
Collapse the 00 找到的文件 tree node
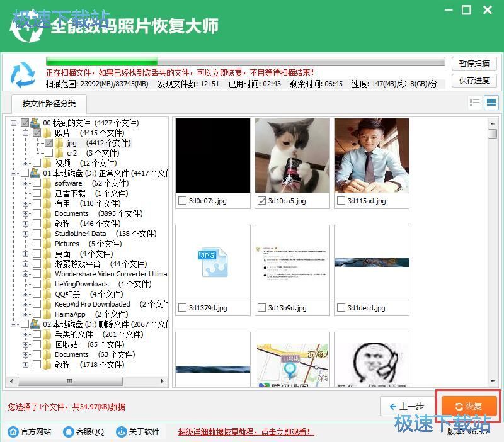(x=14, y=123)
